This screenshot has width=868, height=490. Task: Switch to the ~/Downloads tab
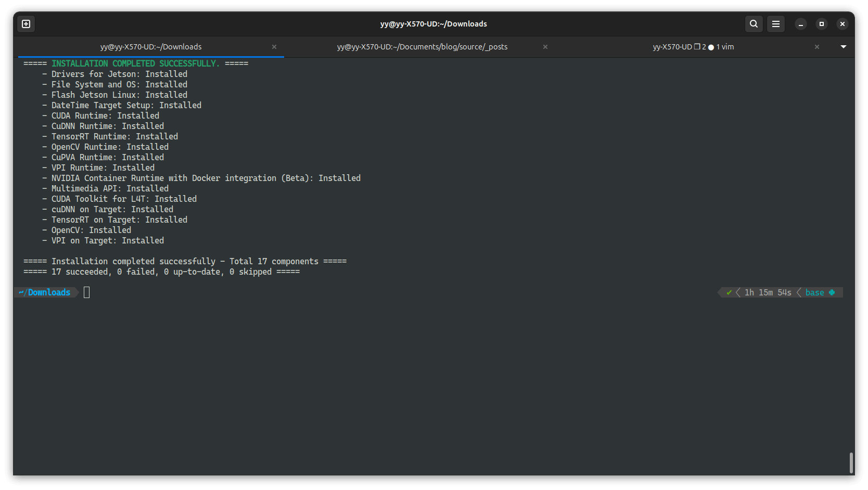click(x=151, y=47)
